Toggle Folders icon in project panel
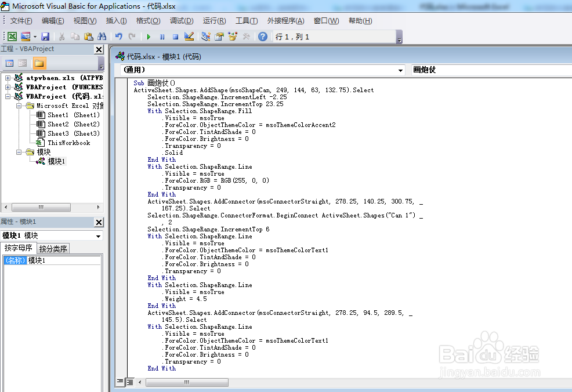This screenshot has width=572, height=392. point(39,63)
